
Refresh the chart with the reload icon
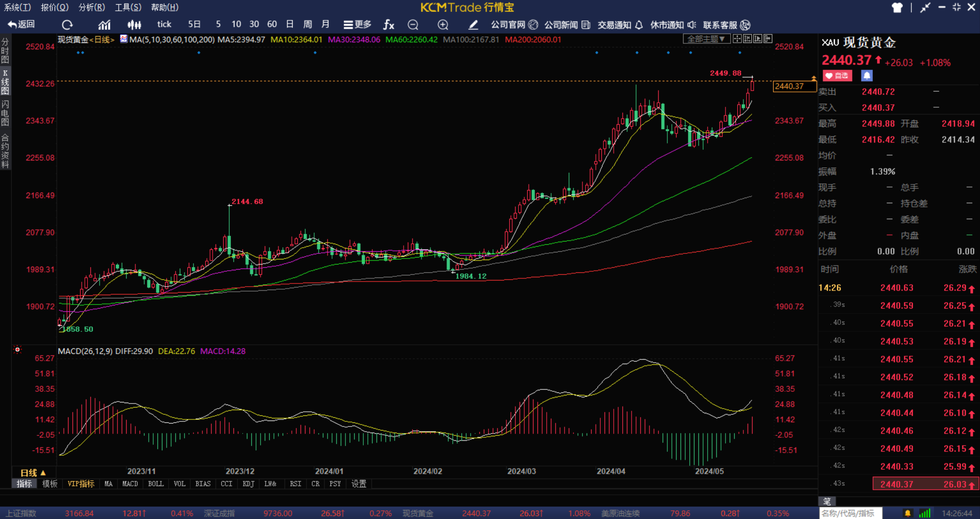(x=67, y=25)
